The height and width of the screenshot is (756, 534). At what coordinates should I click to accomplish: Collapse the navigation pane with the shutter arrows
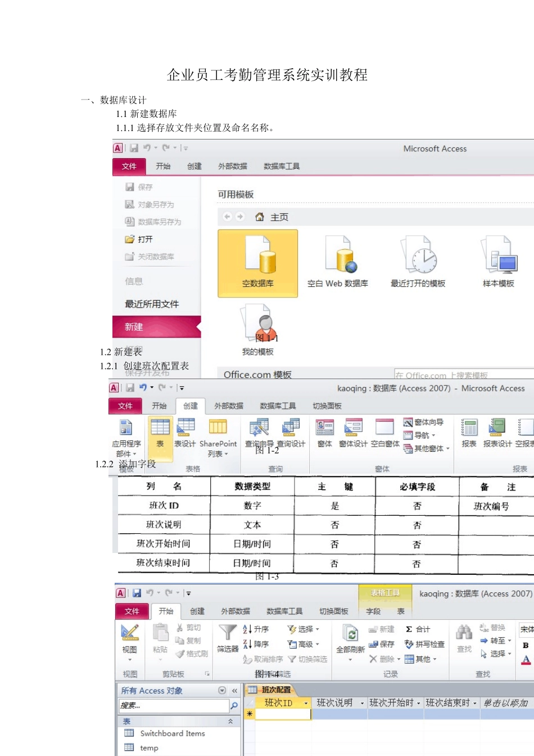pos(234,690)
